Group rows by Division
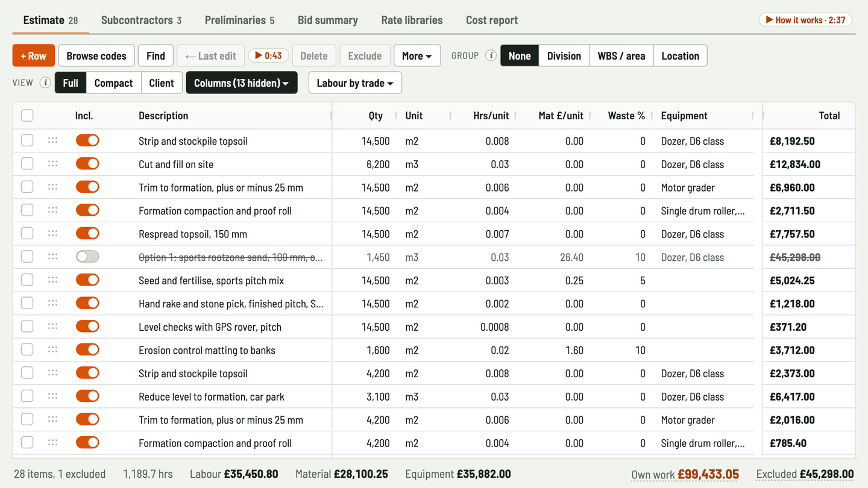This screenshot has height=488, width=868. [564, 56]
